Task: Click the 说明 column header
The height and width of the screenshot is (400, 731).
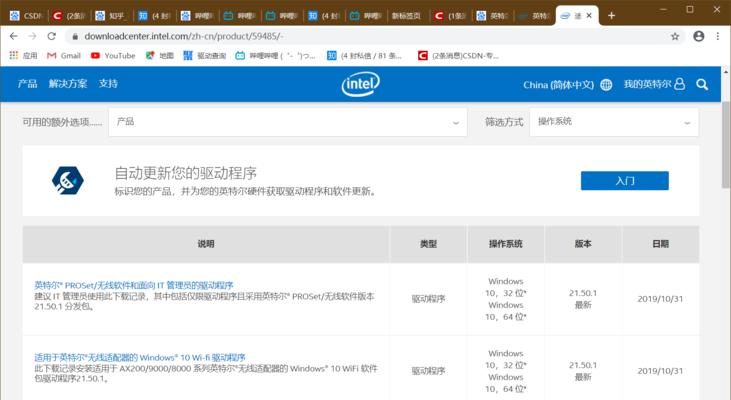Action: 206,244
